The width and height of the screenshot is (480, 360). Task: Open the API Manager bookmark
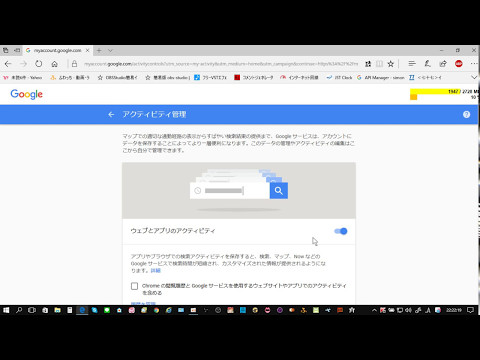380,77
